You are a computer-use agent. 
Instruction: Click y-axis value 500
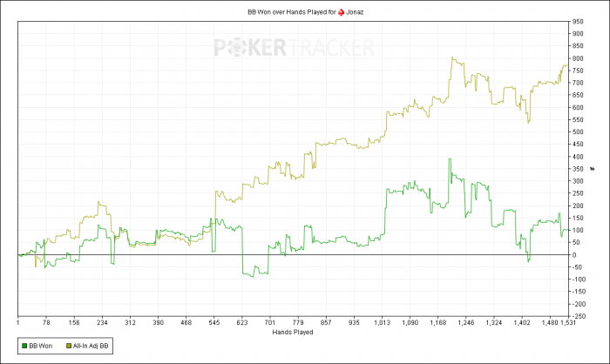click(x=578, y=131)
